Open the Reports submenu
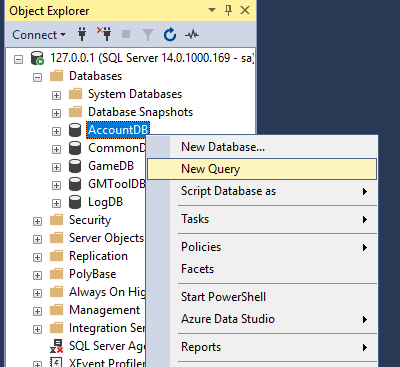Screen dimensions: 400x367 pos(262,347)
